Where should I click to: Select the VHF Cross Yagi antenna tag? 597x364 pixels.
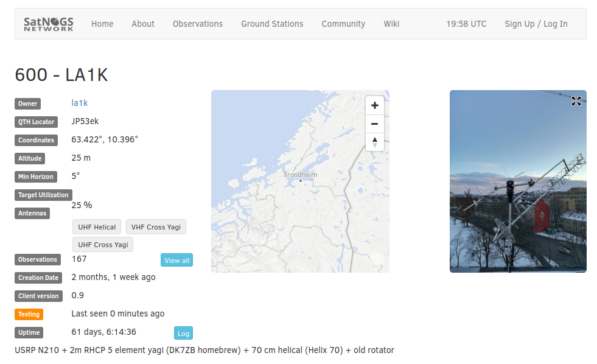pyautogui.click(x=156, y=227)
